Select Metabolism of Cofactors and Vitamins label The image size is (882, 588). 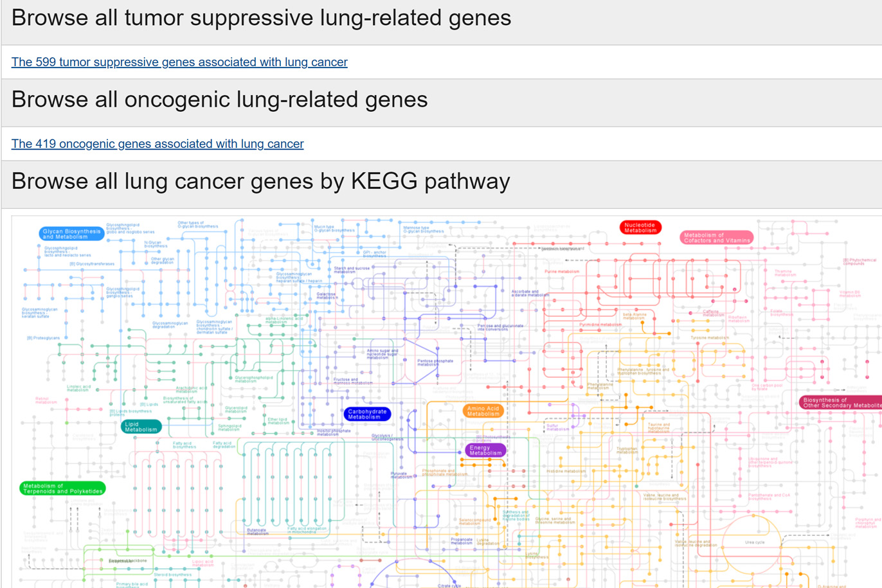[x=716, y=238]
